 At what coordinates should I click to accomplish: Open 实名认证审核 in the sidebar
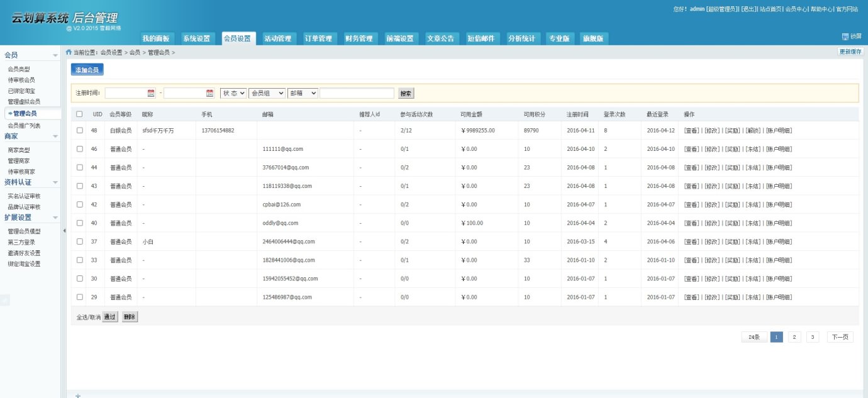pos(24,196)
